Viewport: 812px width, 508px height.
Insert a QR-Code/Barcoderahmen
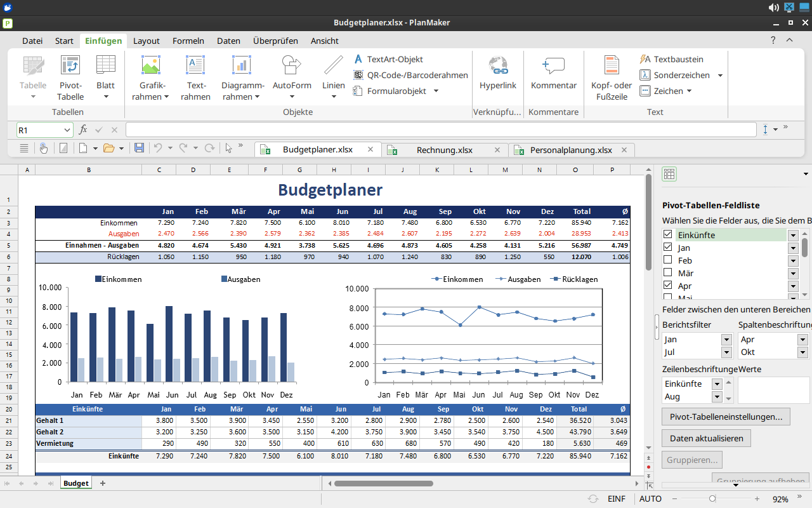[410, 75]
